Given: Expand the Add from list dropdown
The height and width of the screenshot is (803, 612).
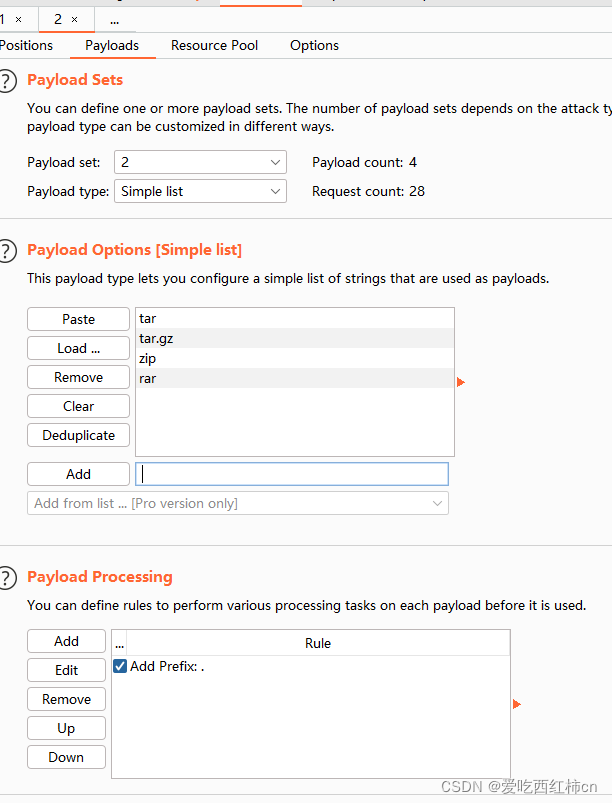Looking at the screenshot, I should 237,503.
